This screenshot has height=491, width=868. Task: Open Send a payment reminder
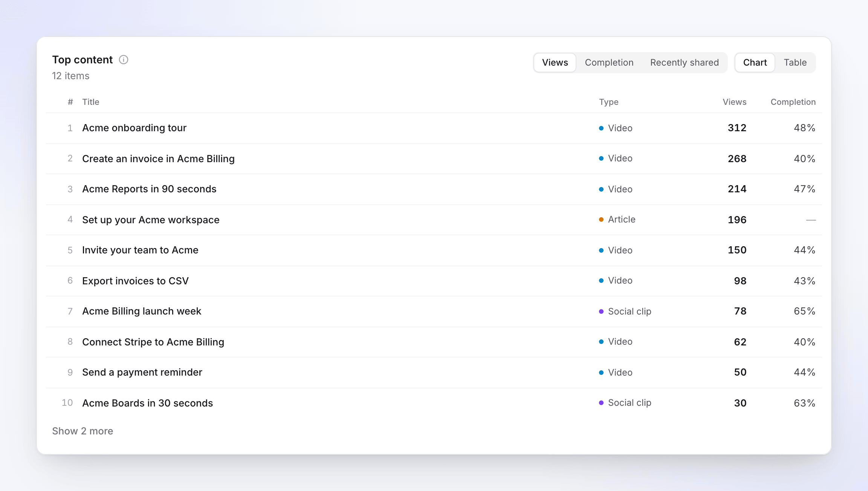[x=142, y=372]
